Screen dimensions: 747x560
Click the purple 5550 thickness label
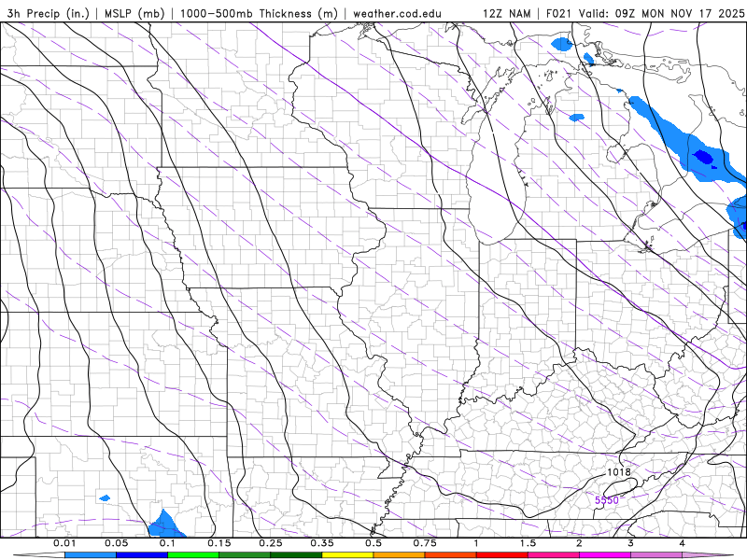coord(607,500)
